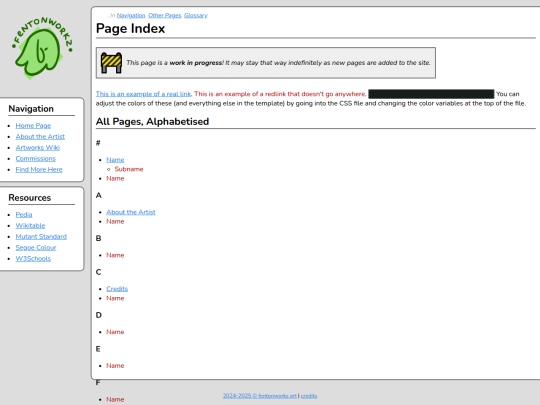Open the Artworks Wiki link
The width and height of the screenshot is (540, 405).
(38, 148)
